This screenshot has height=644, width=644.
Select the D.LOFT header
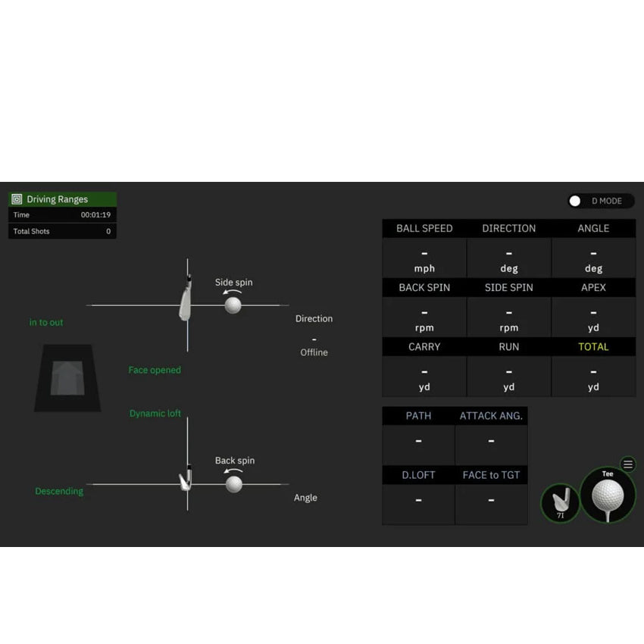pyautogui.click(x=418, y=475)
